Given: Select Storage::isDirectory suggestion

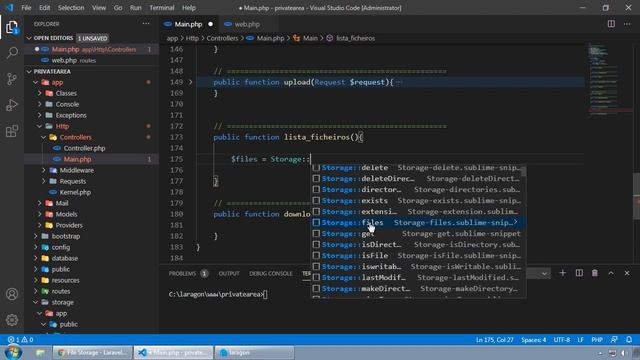Looking at the screenshot, I should click(x=416, y=245).
